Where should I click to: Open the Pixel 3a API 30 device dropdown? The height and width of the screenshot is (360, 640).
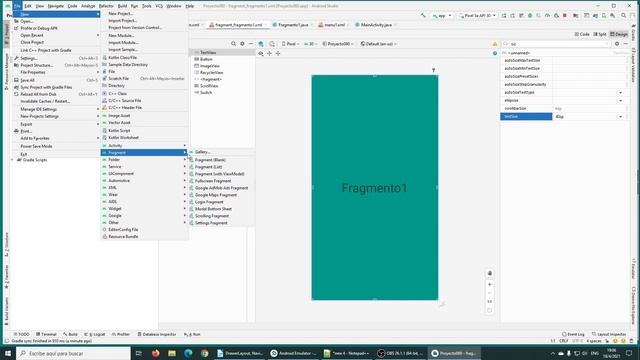478,16
